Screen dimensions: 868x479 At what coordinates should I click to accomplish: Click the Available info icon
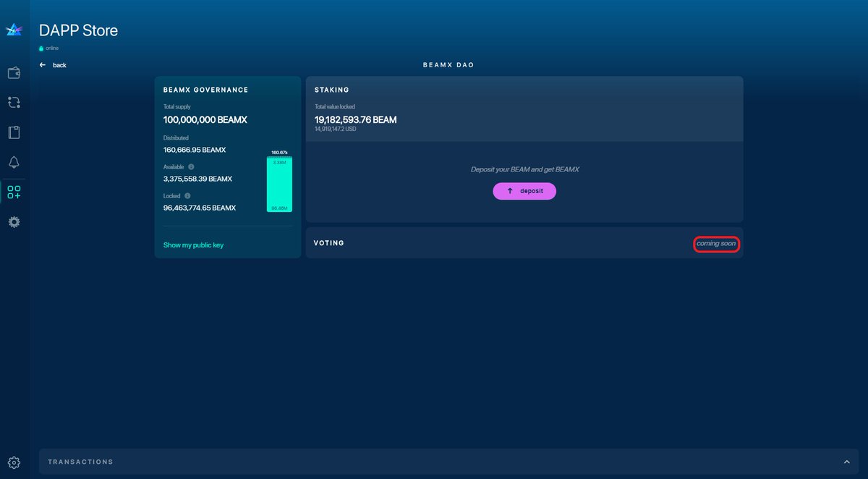pyautogui.click(x=191, y=166)
